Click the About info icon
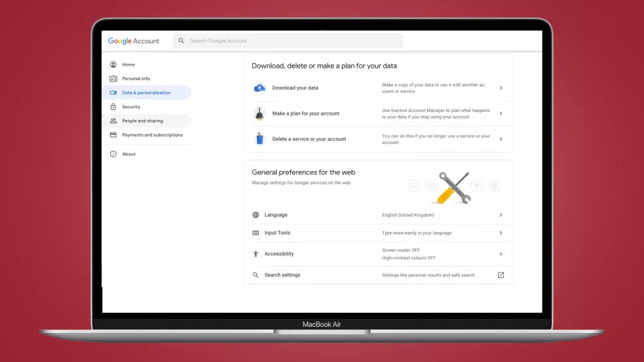The width and height of the screenshot is (644, 362). click(114, 154)
